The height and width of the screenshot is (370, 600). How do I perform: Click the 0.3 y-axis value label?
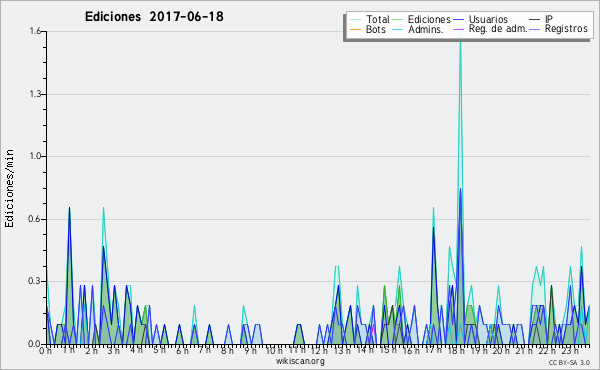click(x=34, y=281)
